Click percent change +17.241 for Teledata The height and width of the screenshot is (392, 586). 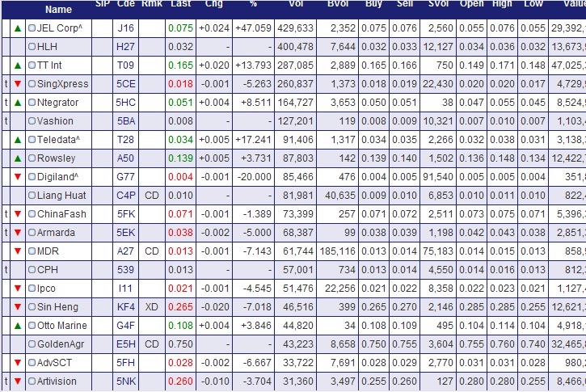253,140
